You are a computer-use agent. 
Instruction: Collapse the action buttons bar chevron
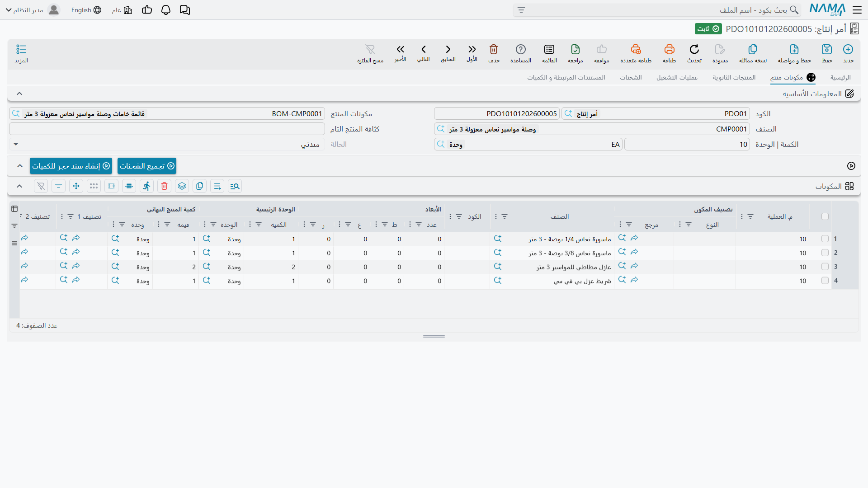click(x=20, y=166)
